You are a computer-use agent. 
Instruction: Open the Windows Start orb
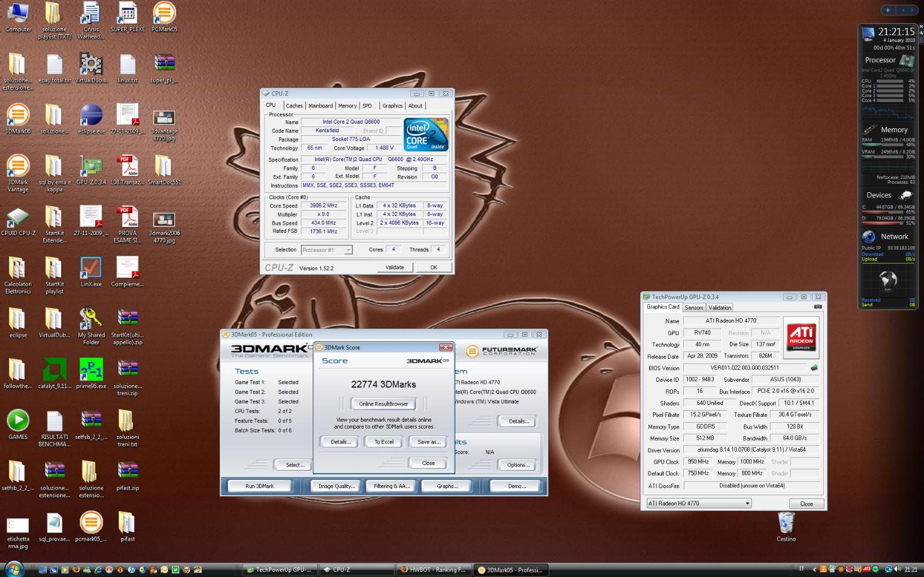point(14,569)
